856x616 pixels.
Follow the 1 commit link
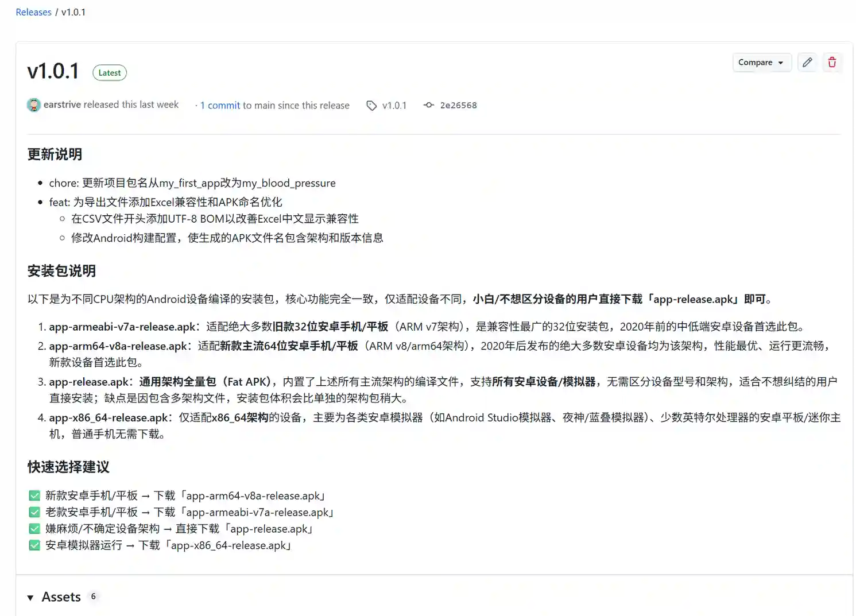(219, 105)
